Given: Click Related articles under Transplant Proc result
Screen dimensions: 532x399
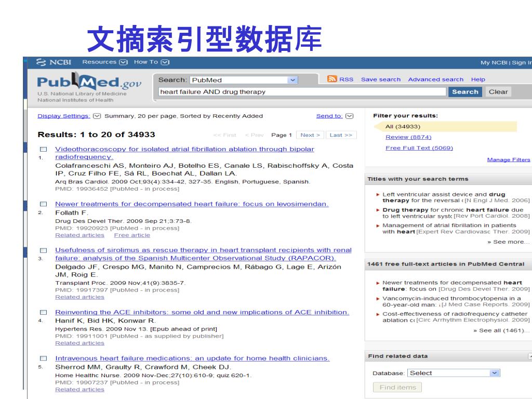Looking at the screenshot, I should pos(79,297).
